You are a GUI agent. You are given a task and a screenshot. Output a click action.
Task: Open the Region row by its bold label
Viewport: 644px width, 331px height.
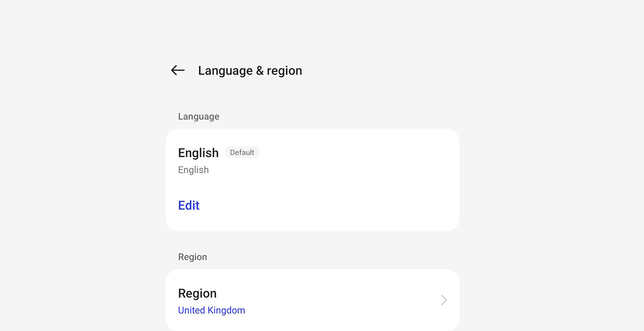pos(197,293)
